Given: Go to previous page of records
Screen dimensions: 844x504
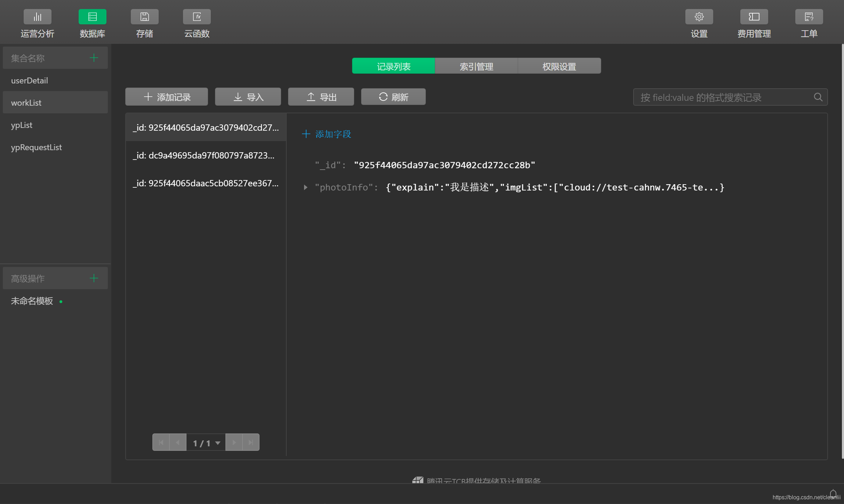Looking at the screenshot, I should click(178, 442).
